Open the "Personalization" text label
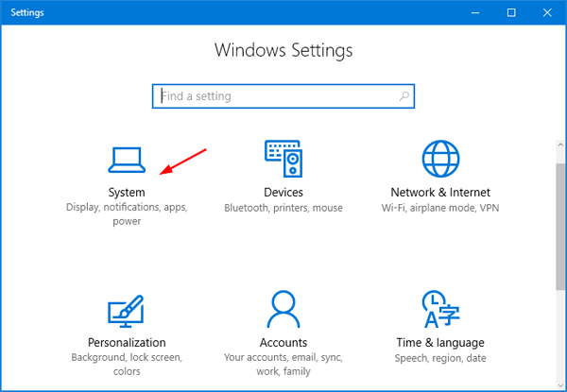 point(127,343)
